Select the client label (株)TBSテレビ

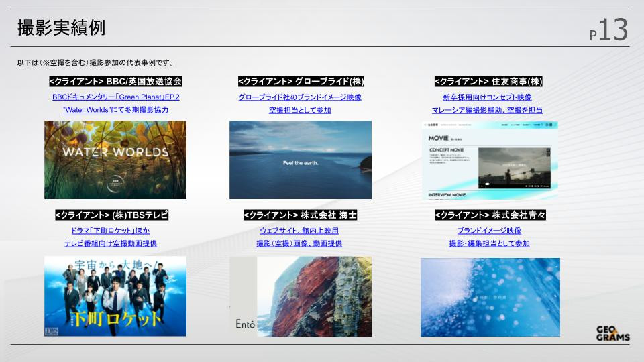112,215
